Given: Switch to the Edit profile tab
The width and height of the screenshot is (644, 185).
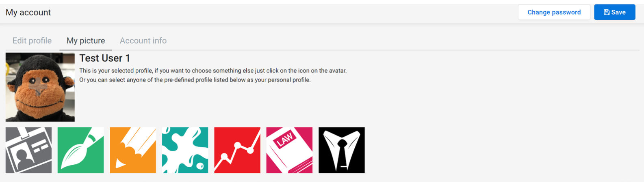Looking at the screenshot, I should [x=32, y=41].
